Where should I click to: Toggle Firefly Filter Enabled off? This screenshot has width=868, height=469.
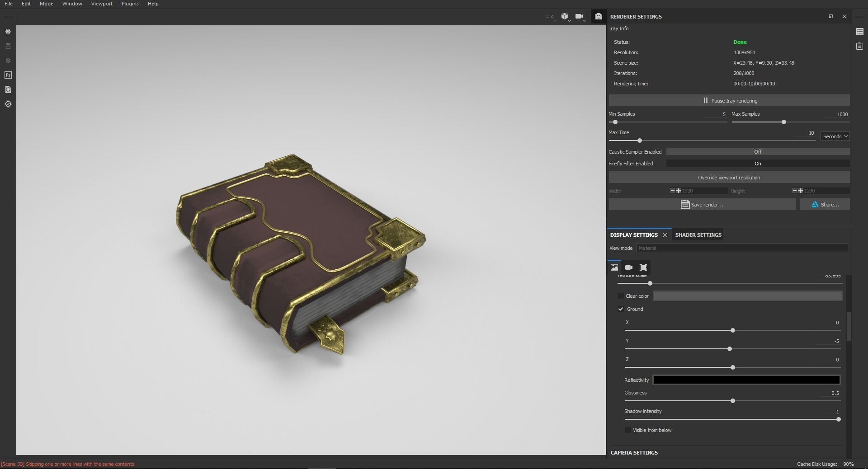[758, 164]
